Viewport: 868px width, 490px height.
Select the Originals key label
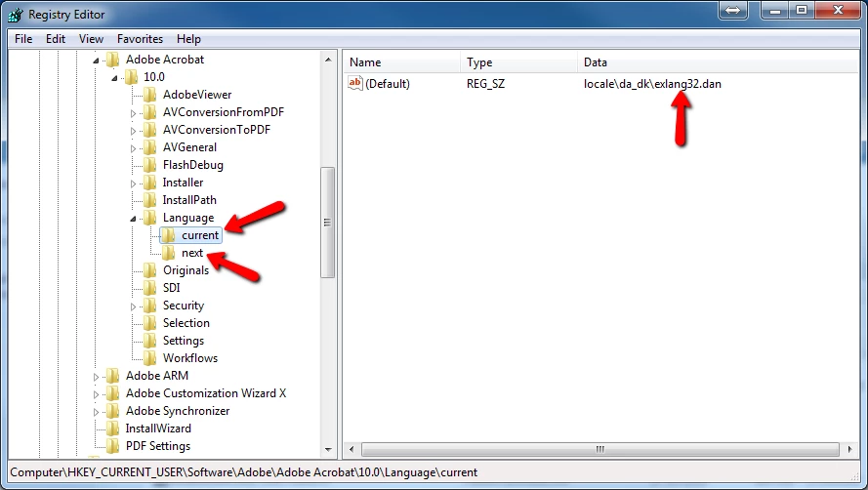[x=186, y=270]
